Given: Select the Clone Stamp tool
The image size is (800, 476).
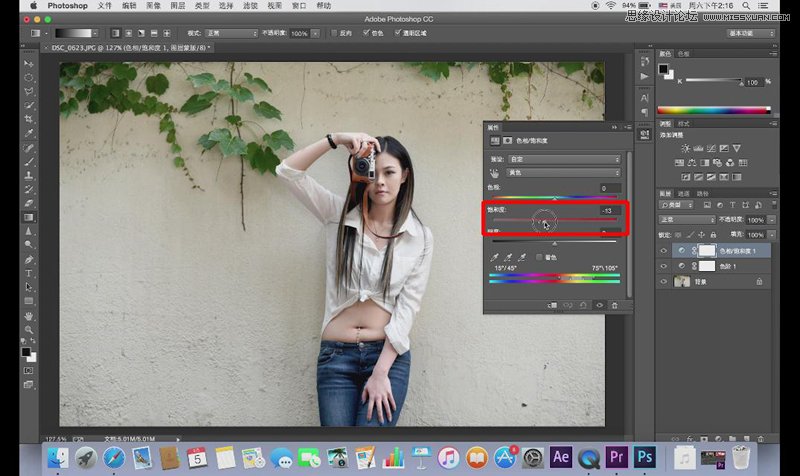Looking at the screenshot, I should pyautogui.click(x=29, y=176).
